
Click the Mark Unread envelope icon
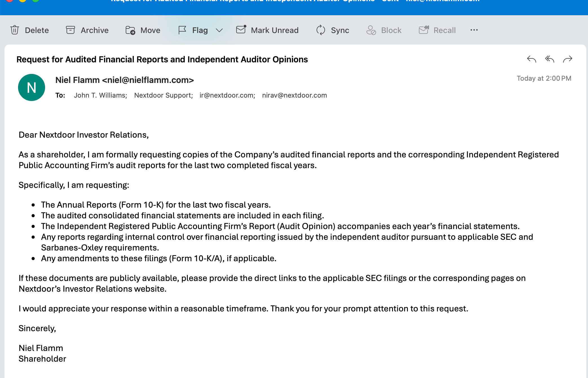(x=241, y=29)
